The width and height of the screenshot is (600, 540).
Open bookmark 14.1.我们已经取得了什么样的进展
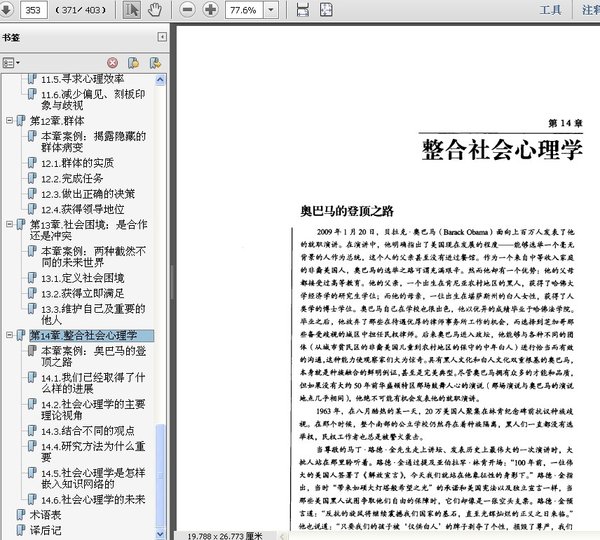click(x=93, y=383)
